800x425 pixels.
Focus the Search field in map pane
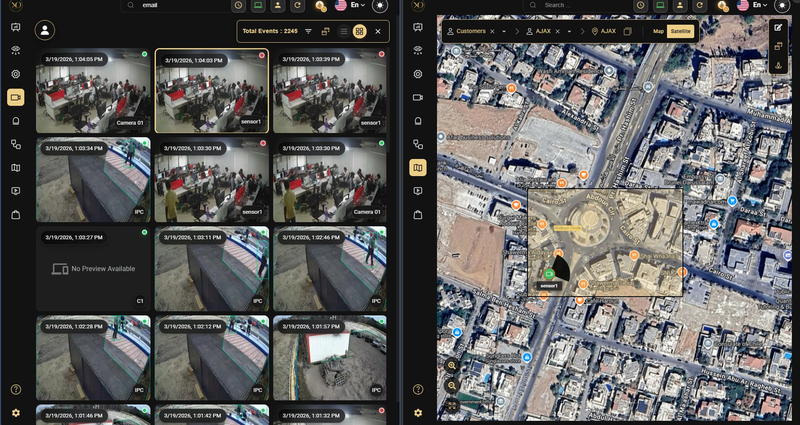pyautogui.click(x=578, y=5)
